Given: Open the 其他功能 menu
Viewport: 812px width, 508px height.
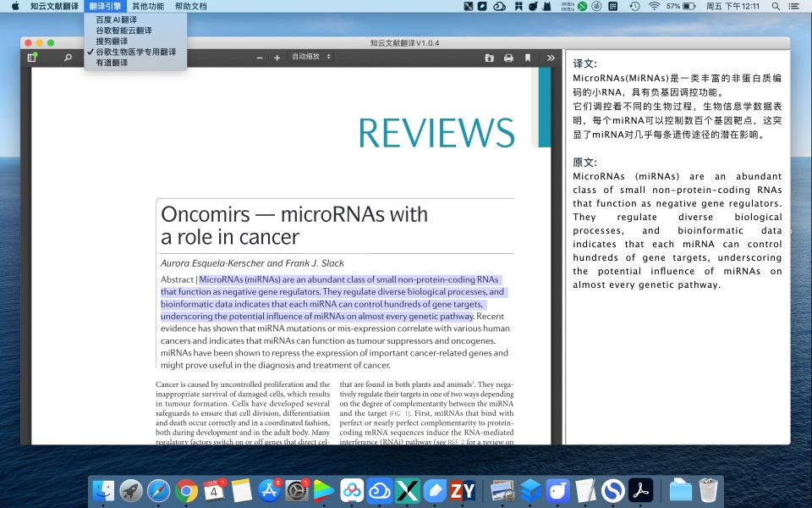Looking at the screenshot, I should coord(148,6).
